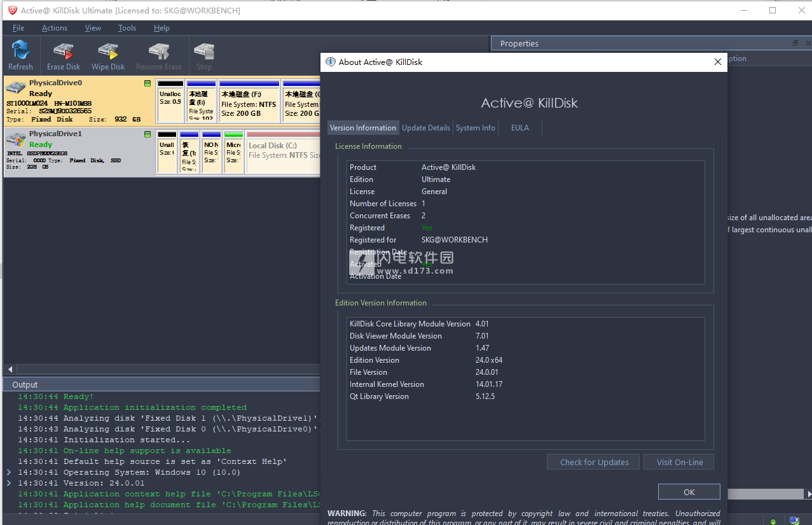Open the Help menu
The image size is (812, 525).
click(x=162, y=28)
